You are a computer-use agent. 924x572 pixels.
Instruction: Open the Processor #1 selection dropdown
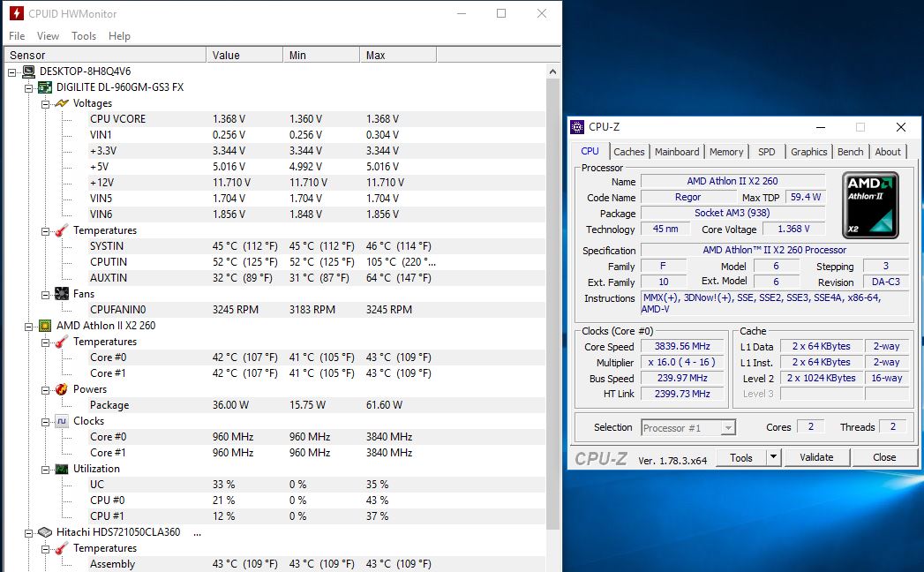coord(729,427)
